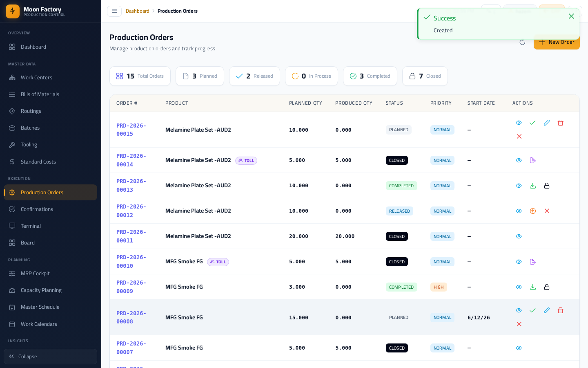Click the lock icon for order PRD-2026-00013

[x=547, y=186]
